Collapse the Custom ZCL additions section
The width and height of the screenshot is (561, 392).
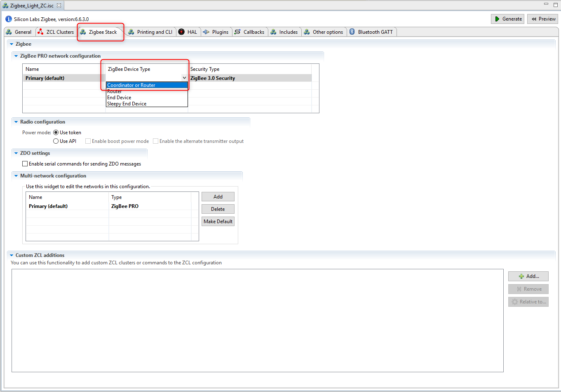click(x=12, y=255)
